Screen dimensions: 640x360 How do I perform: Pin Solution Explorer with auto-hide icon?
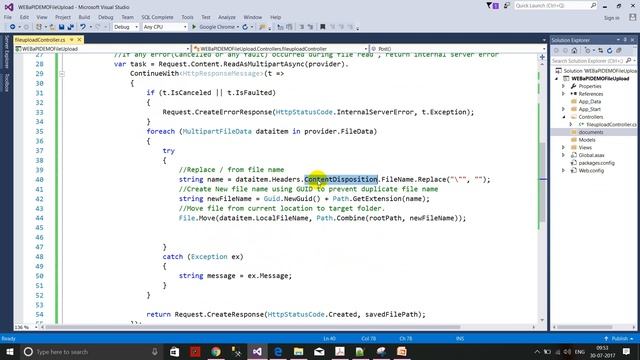(625, 40)
